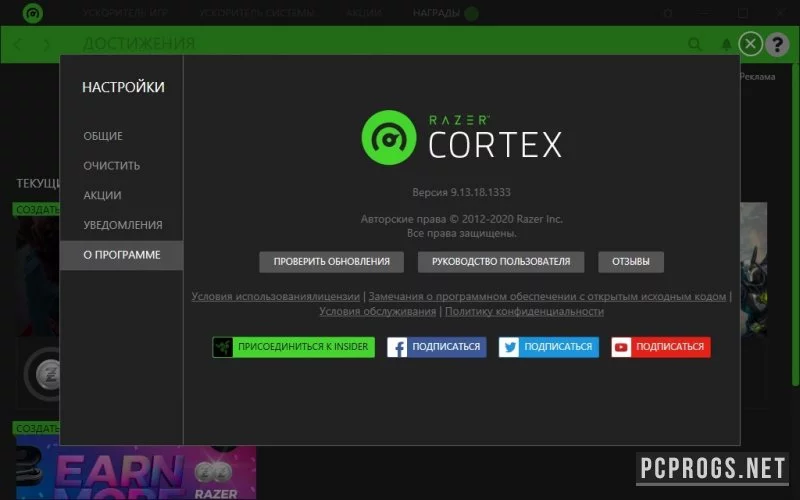Join Razer Insider via green button
Viewport: 800px width, 500px height.
293,347
